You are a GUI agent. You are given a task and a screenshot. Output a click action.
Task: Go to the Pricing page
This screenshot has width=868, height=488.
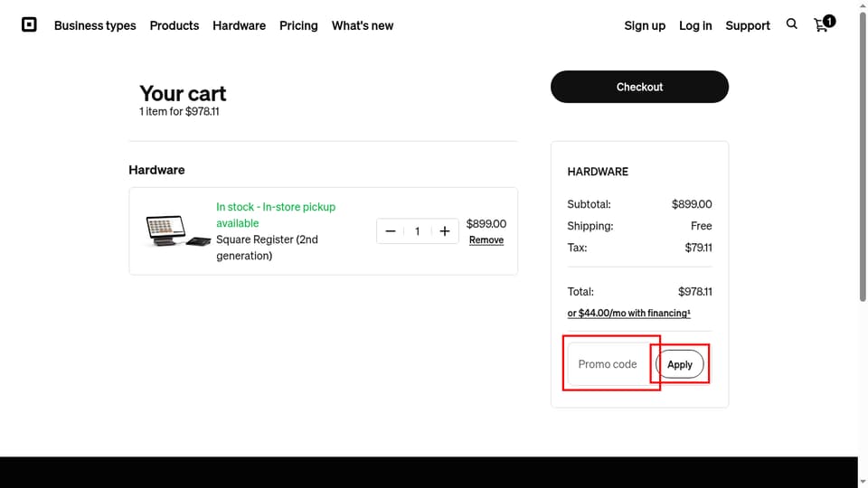click(x=298, y=25)
